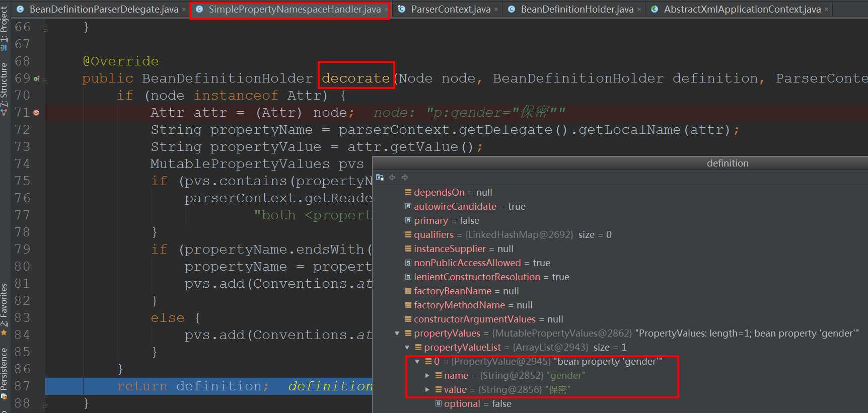Collapse the propertyValues tree node
This screenshot has height=413, width=868.
(x=397, y=333)
